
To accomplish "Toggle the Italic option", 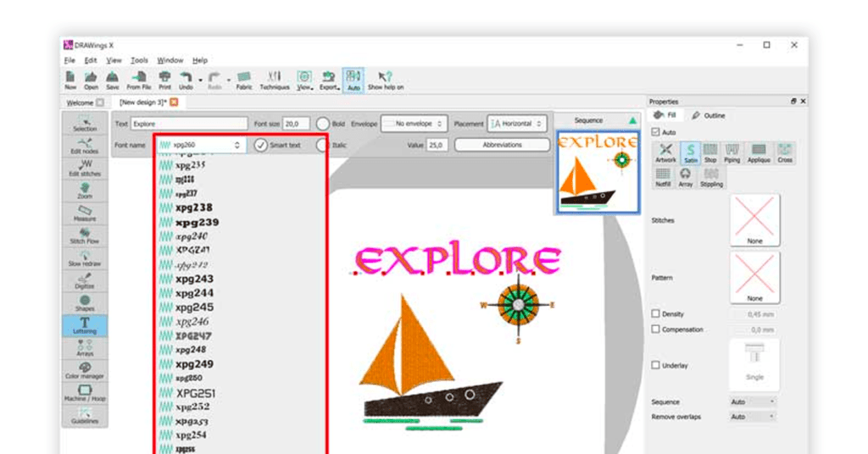I will point(321,145).
